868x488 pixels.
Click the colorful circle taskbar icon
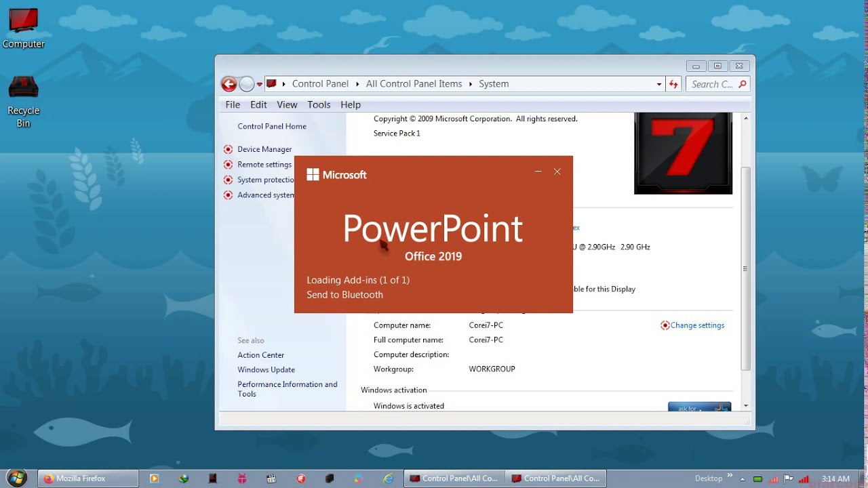point(359,479)
